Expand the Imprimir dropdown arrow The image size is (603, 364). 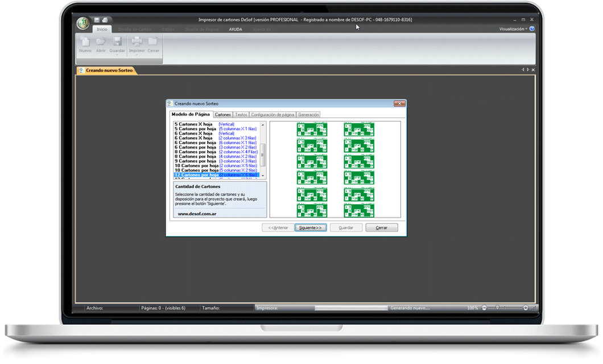[137, 55]
